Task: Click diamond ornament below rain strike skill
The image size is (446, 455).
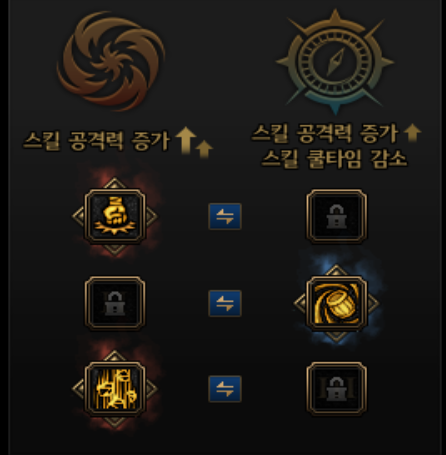Action: (115, 422)
